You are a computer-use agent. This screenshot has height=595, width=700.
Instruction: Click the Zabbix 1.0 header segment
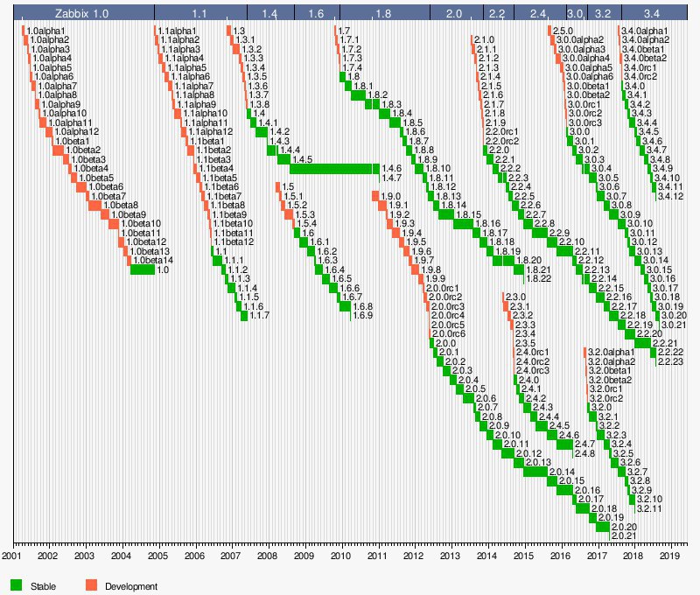coord(84,13)
